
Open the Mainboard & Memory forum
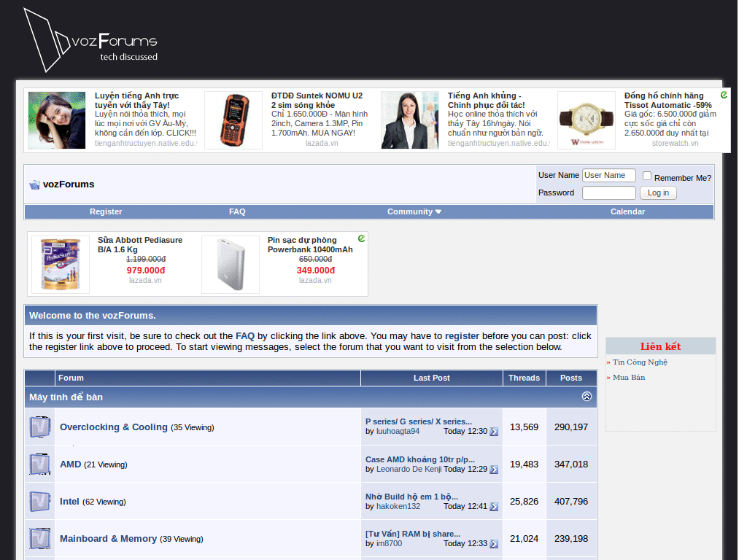click(x=108, y=539)
